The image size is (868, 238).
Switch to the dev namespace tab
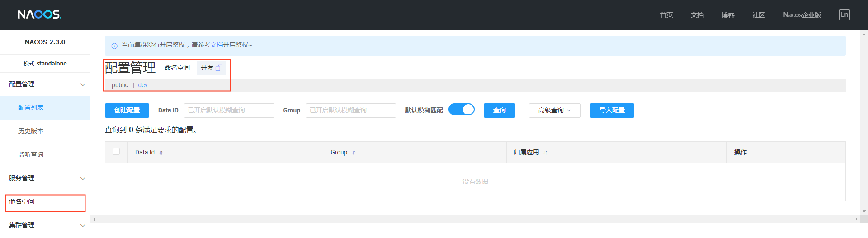[143, 85]
